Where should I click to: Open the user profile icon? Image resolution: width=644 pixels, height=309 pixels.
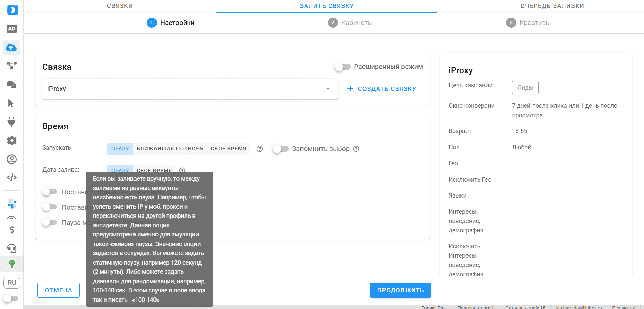(x=12, y=159)
